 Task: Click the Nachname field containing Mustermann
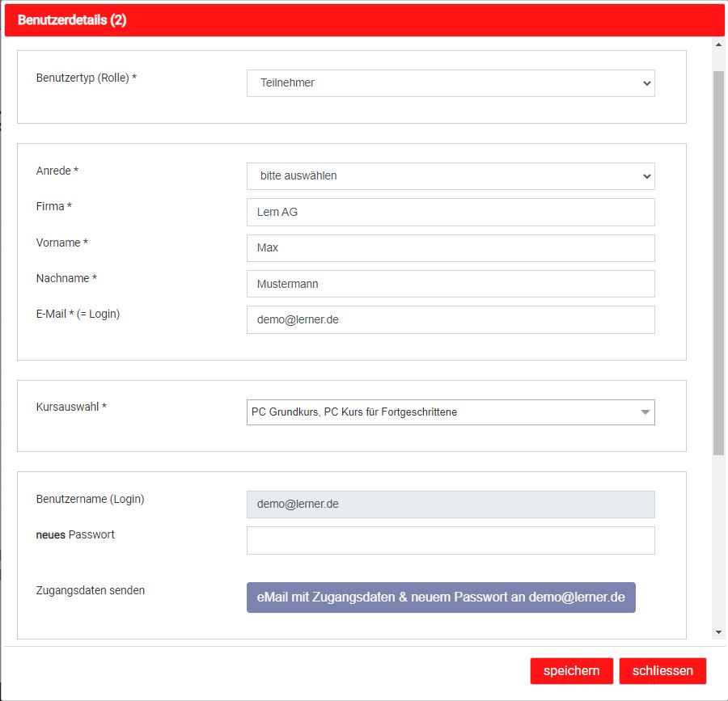(451, 284)
